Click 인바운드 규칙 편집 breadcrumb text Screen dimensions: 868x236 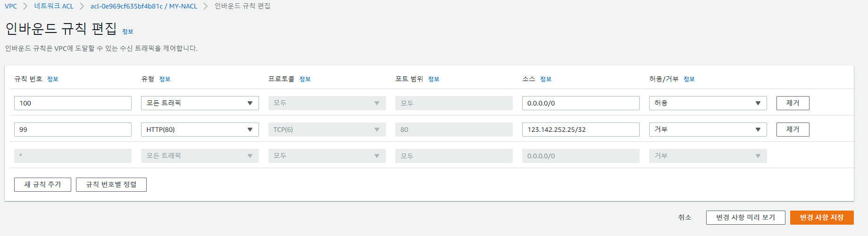pyautogui.click(x=242, y=6)
